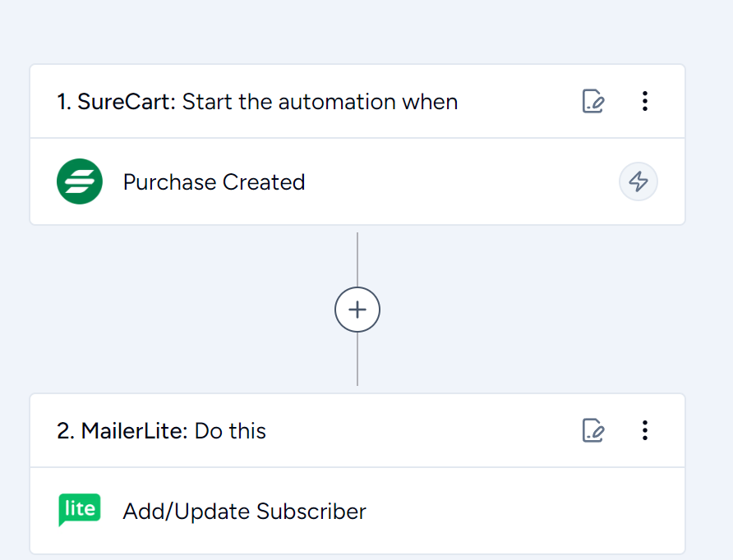The width and height of the screenshot is (733, 560).
Task: Click the "1. SureCart:" step name
Action: click(117, 102)
